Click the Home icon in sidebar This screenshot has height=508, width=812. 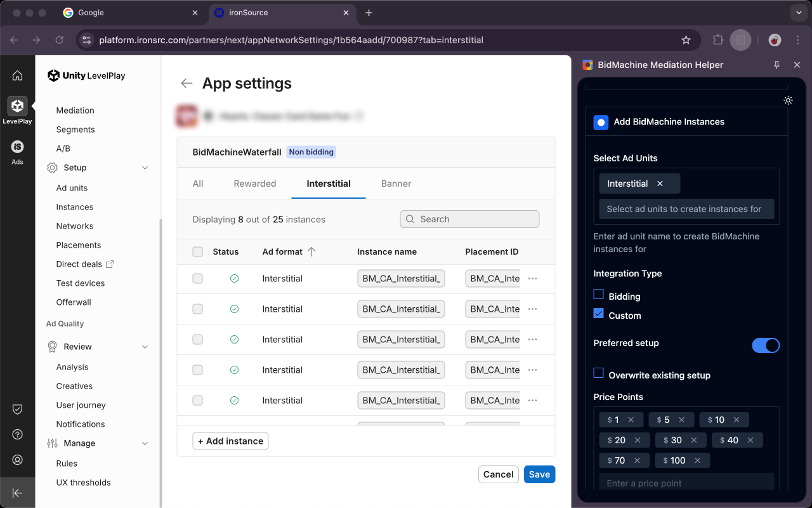[17, 76]
